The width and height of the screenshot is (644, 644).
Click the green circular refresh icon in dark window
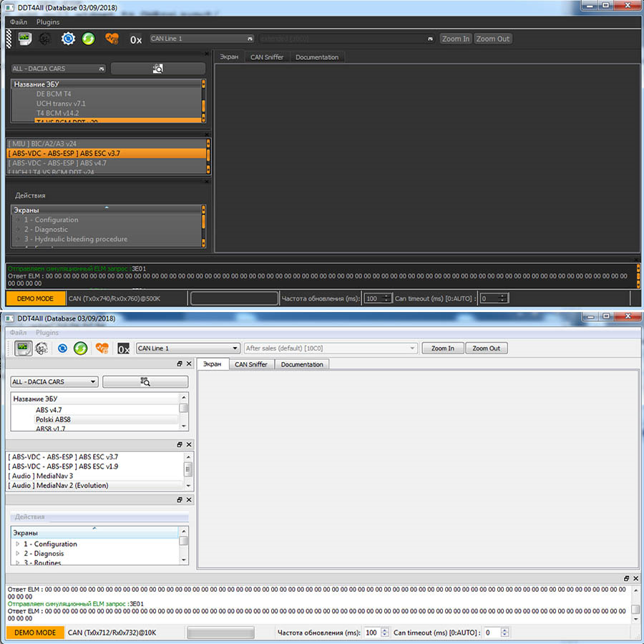(x=88, y=39)
